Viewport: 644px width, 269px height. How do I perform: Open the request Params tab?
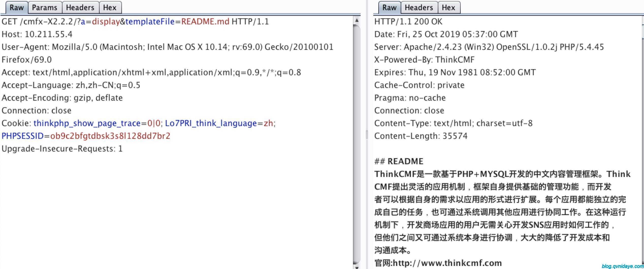[x=45, y=7]
